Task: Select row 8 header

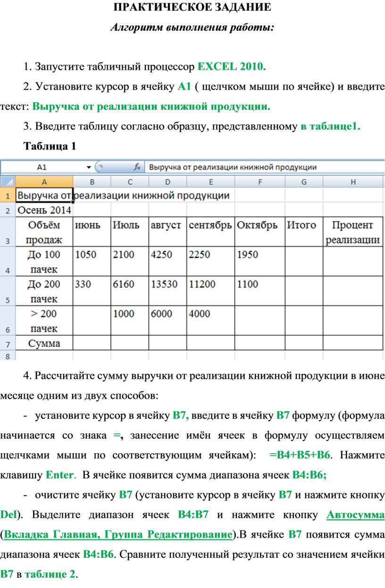Action: [8, 356]
